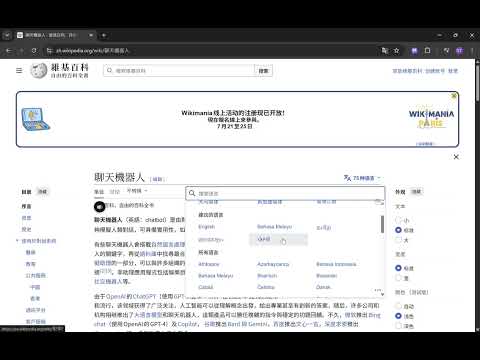Open the tab search chevron at tab strip

point(7,35)
